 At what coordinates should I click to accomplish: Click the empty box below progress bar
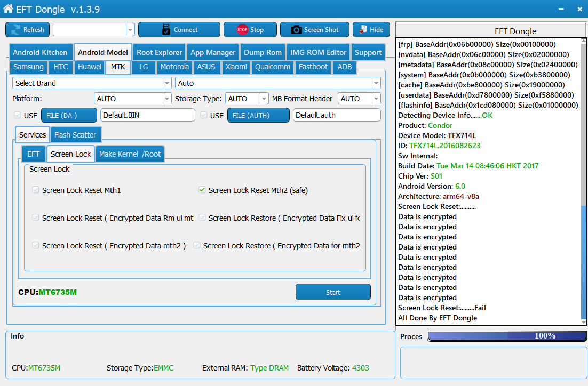click(493, 363)
